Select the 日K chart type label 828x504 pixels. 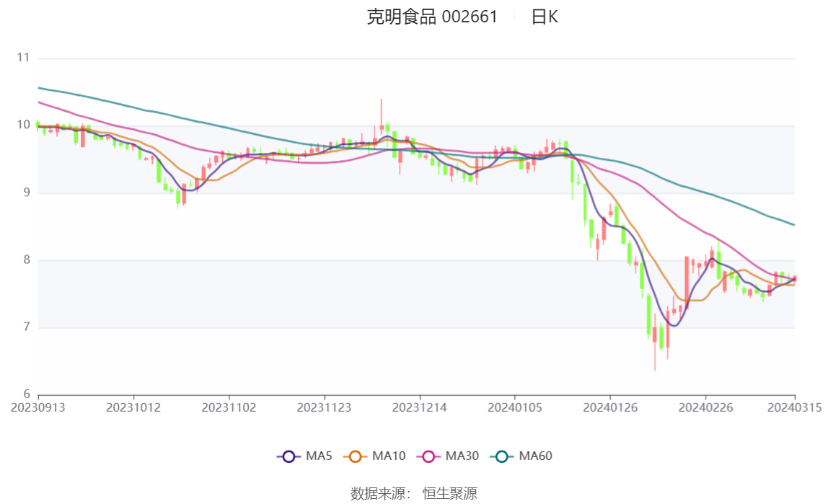[x=545, y=17]
